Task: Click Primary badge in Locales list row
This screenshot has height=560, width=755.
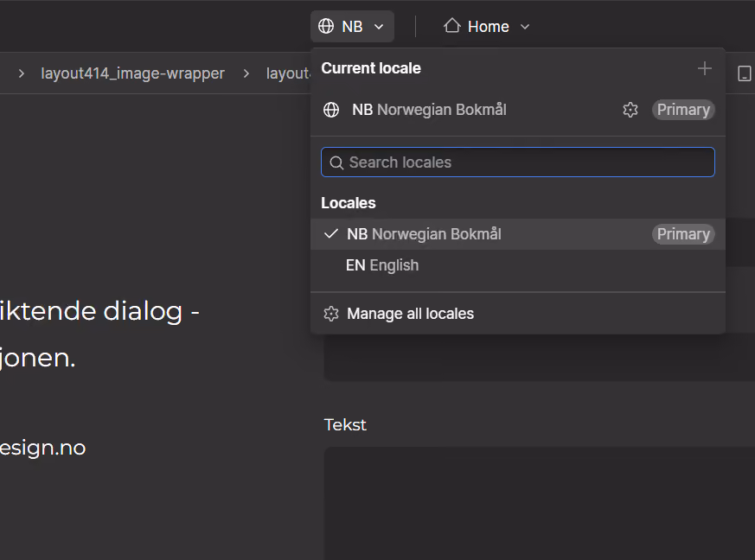Action: pyautogui.click(x=683, y=234)
